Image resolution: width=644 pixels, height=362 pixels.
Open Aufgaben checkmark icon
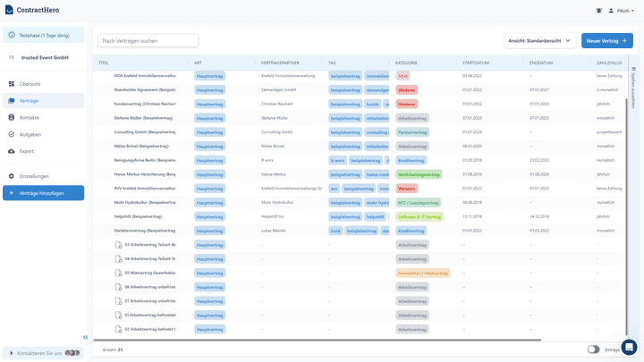pyautogui.click(x=11, y=134)
